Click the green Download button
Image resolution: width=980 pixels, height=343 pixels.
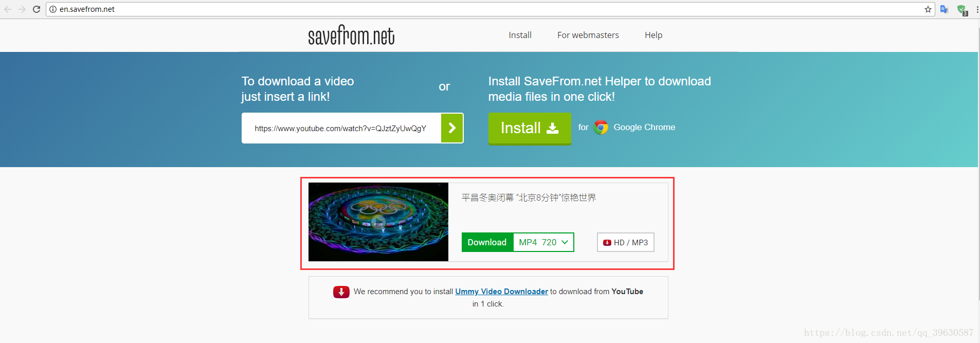coord(487,242)
